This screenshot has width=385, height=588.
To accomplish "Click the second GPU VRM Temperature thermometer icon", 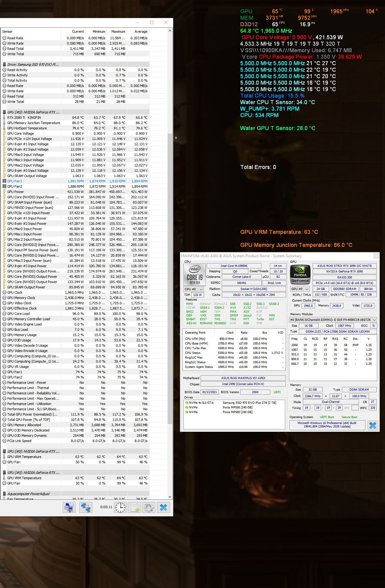I will coord(4,478).
